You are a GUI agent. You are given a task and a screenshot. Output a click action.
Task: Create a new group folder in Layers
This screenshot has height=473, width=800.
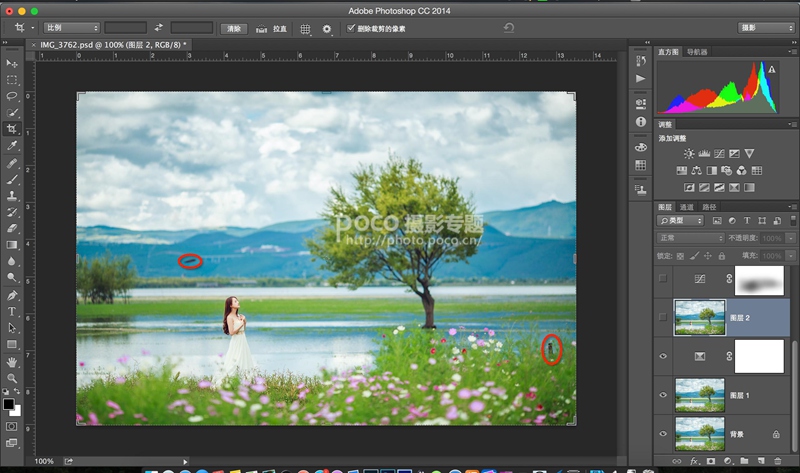pyautogui.click(x=744, y=461)
